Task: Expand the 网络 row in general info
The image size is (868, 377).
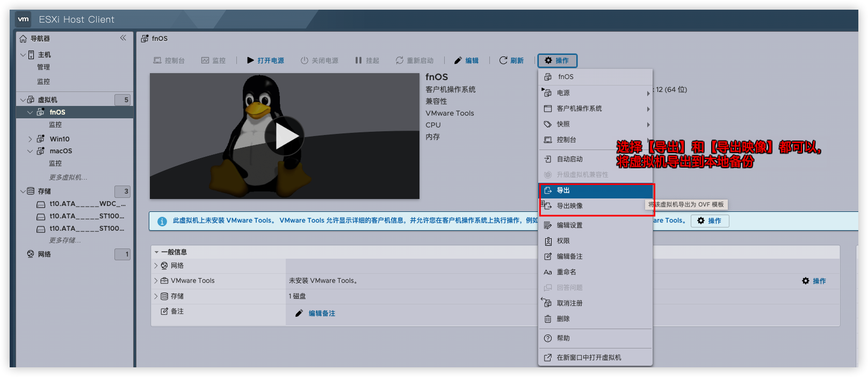Action: coord(156,266)
